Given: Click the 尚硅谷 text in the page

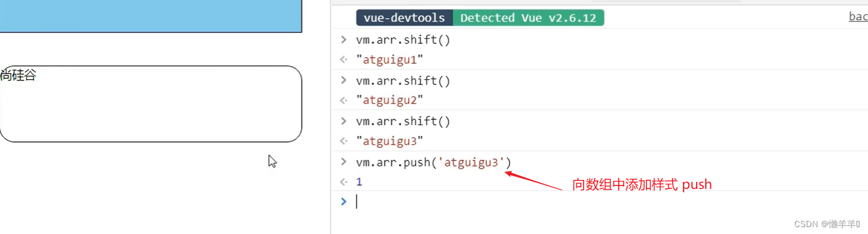Looking at the screenshot, I should point(18,75).
